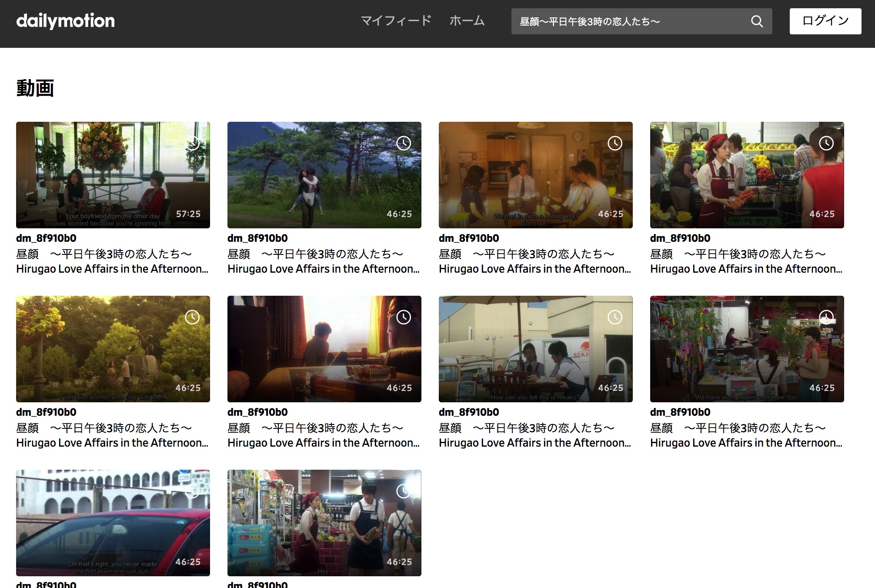
Task: Open the flower lobby video thumbnail (57:25)
Action: click(x=113, y=175)
